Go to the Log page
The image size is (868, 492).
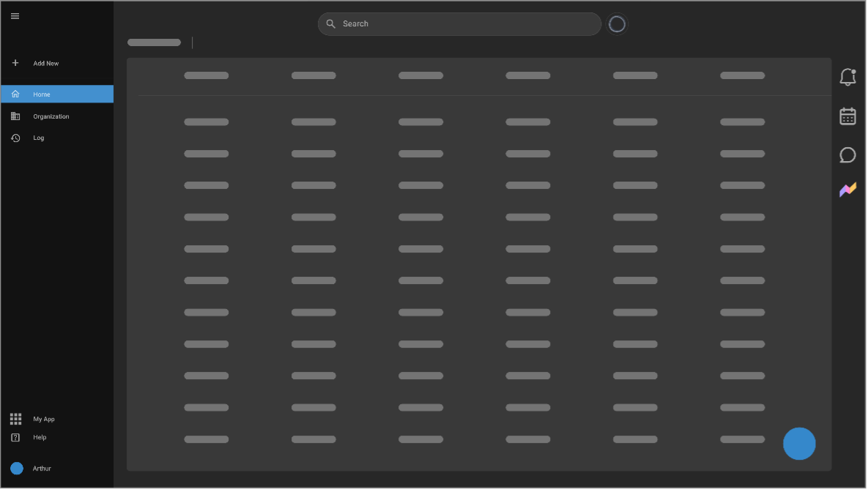(38, 138)
